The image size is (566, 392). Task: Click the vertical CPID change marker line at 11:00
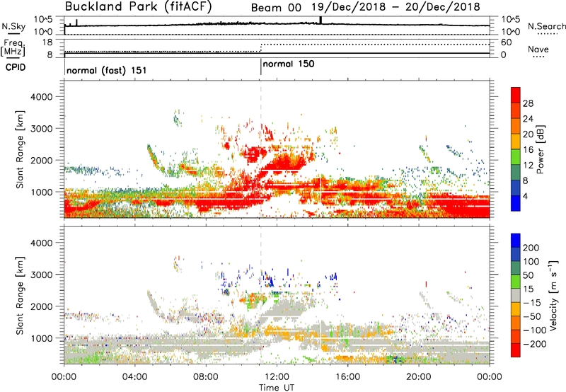[260, 67]
